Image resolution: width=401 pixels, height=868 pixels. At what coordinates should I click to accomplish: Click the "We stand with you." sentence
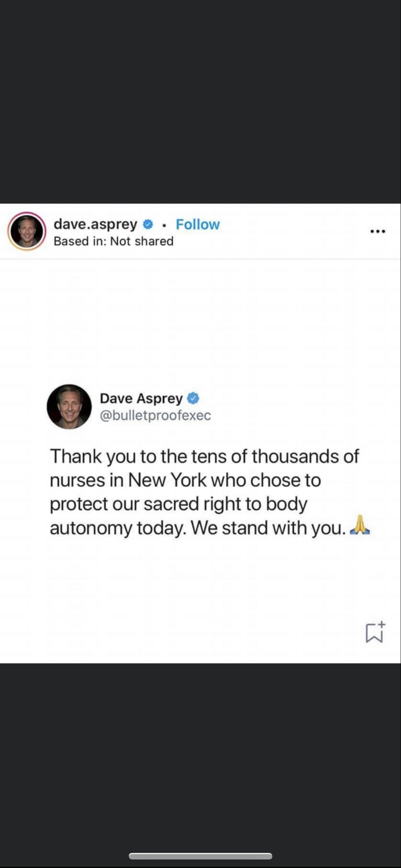point(268,528)
